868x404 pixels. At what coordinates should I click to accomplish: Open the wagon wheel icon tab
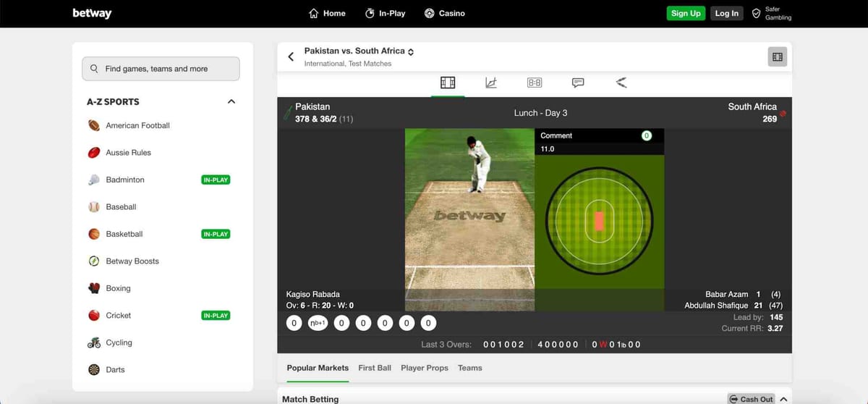point(621,83)
